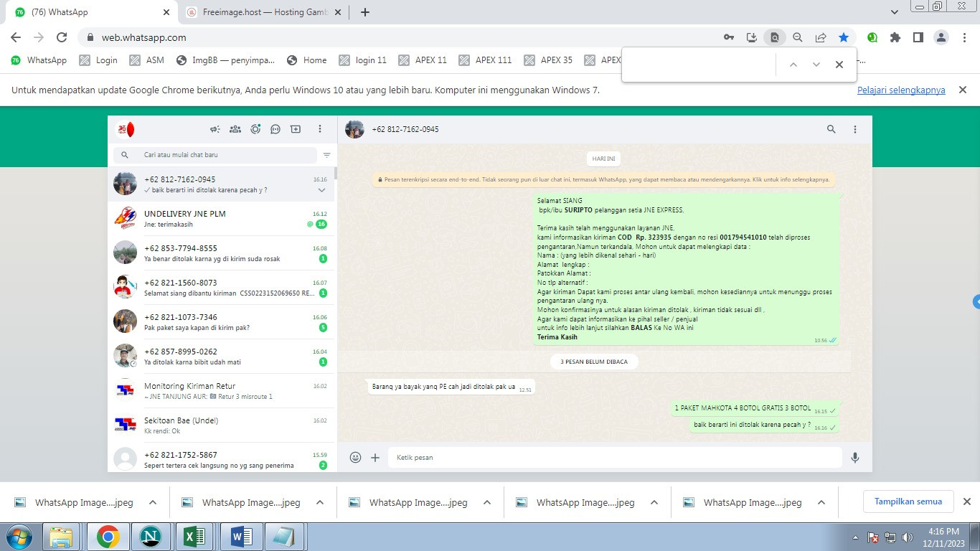Open the Extensions puzzle icon
The width and height of the screenshot is (980, 551).
click(895, 37)
